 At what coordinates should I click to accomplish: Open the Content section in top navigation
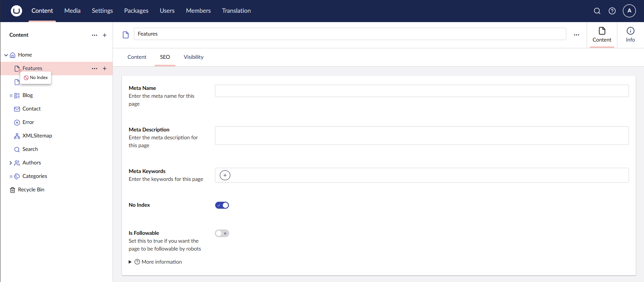click(42, 11)
